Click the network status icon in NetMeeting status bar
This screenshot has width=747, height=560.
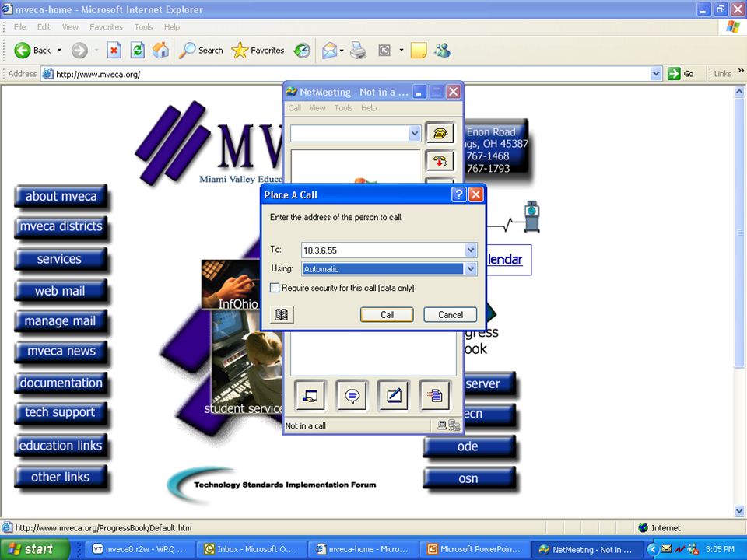(x=454, y=425)
